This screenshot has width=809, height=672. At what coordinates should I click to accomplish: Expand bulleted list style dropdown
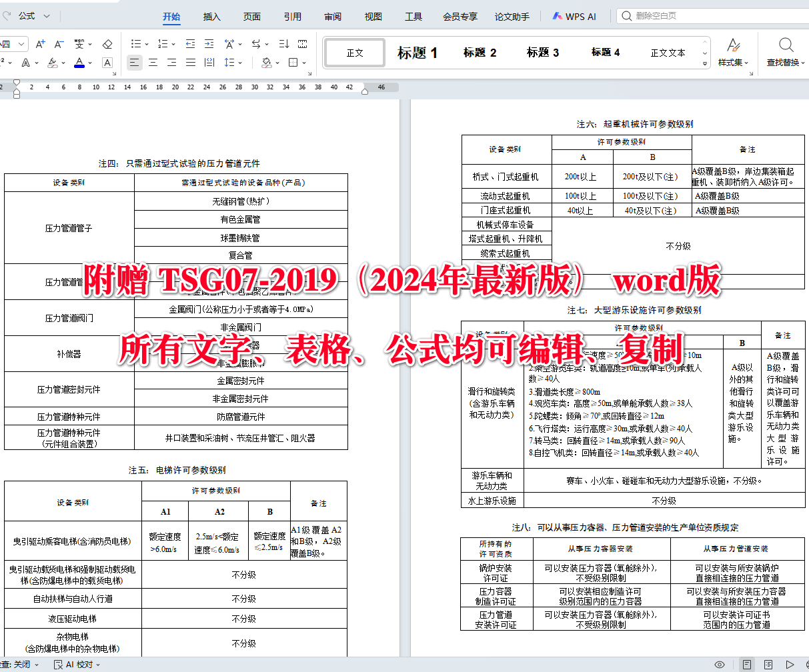147,45
